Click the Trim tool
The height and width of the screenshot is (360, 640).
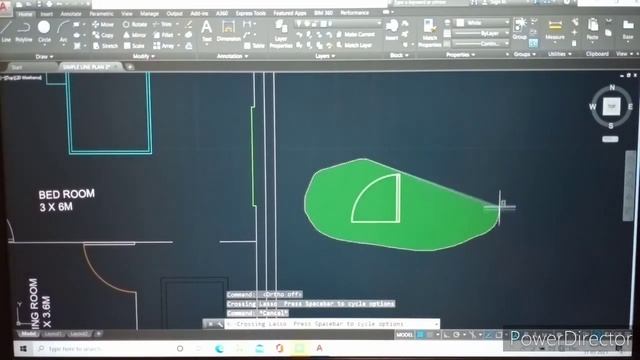tap(162, 24)
